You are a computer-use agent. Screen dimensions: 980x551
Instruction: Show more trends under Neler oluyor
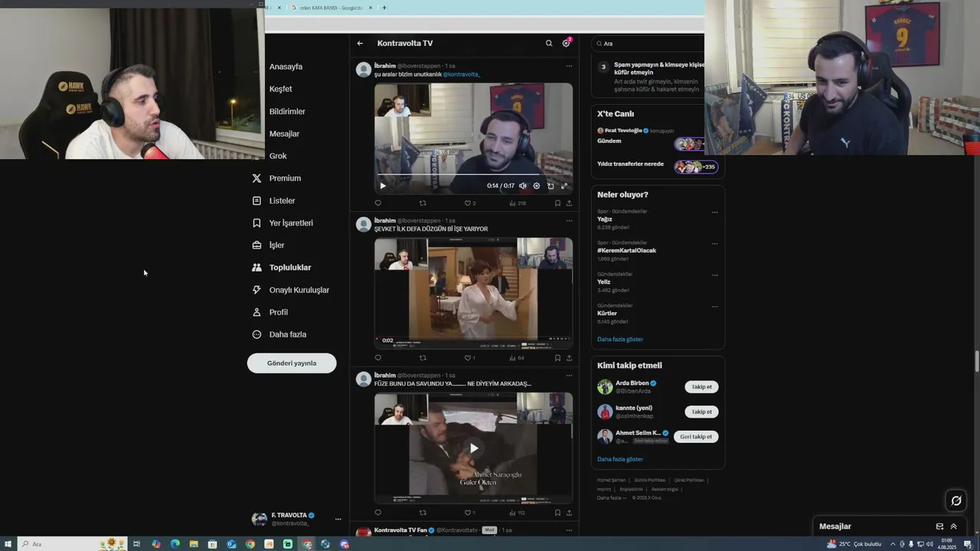(620, 339)
